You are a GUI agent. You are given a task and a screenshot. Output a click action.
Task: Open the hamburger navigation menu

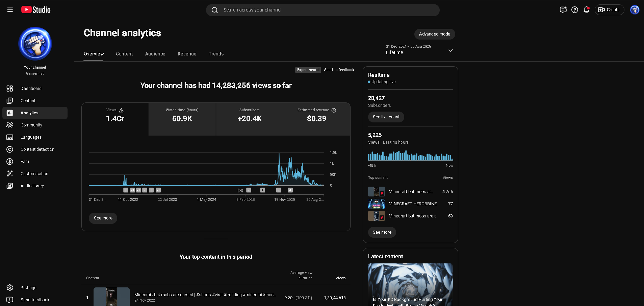10,10
